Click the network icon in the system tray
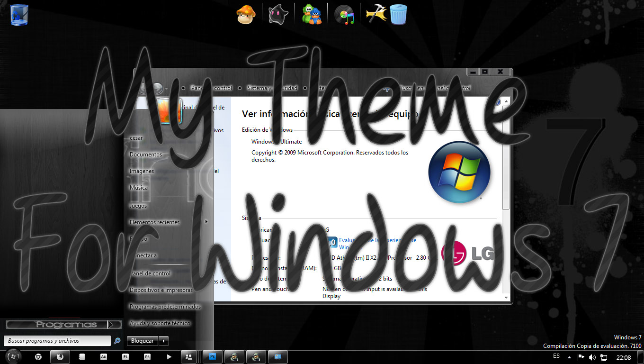Image resolution: width=644 pixels, height=364 pixels. (x=604, y=357)
